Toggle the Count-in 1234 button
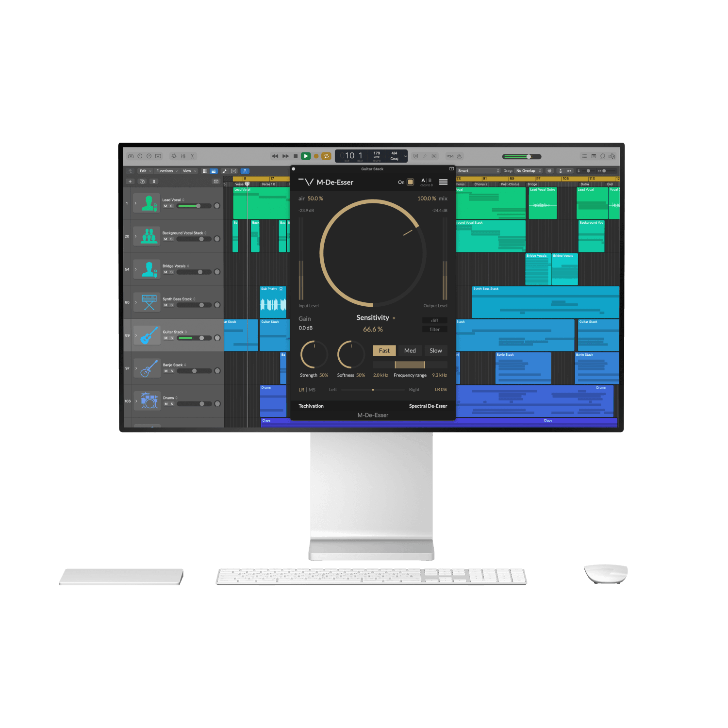728x728 pixels. [x=450, y=156]
